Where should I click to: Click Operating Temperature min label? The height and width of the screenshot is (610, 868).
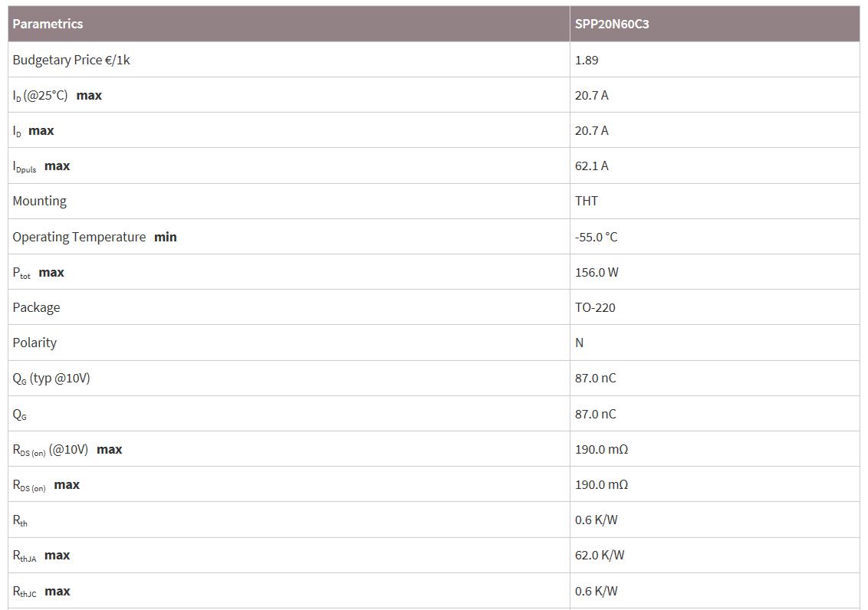tap(94, 237)
